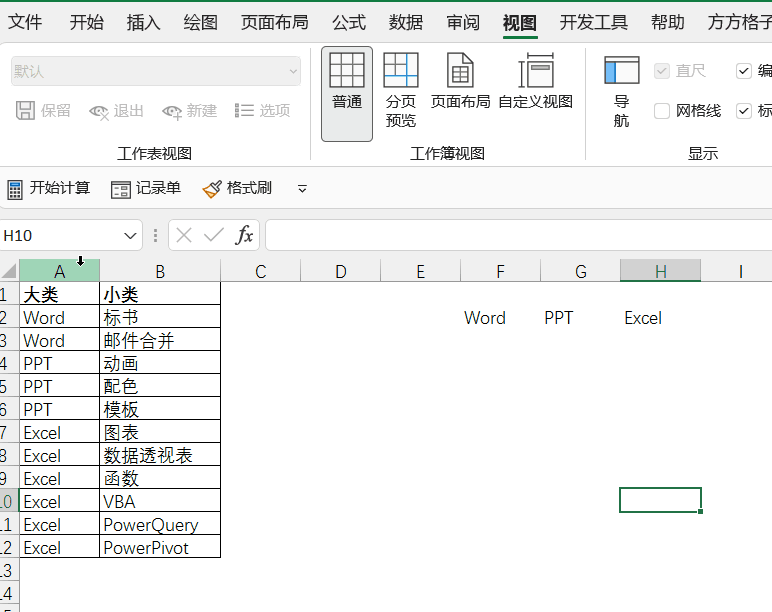Viewport: 772px width, 612px height.
Task: Select column H header
Action: click(x=660, y=271)
